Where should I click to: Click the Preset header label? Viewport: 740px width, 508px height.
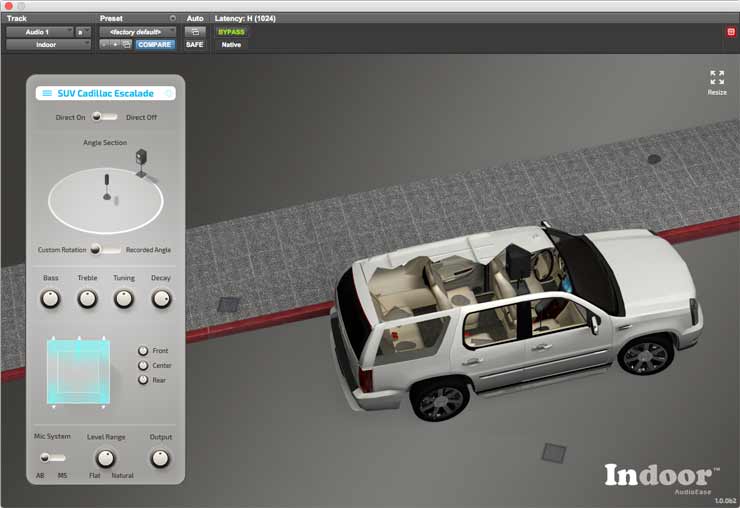click(x=111, y=18)
